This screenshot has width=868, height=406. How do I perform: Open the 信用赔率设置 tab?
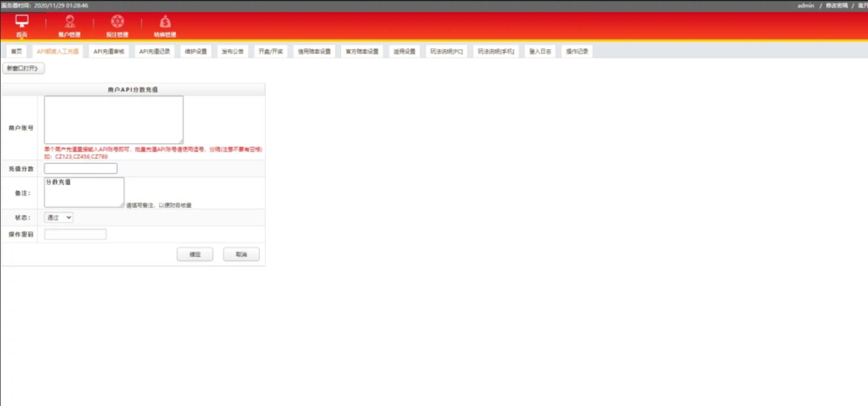click(x=314, y=51)
